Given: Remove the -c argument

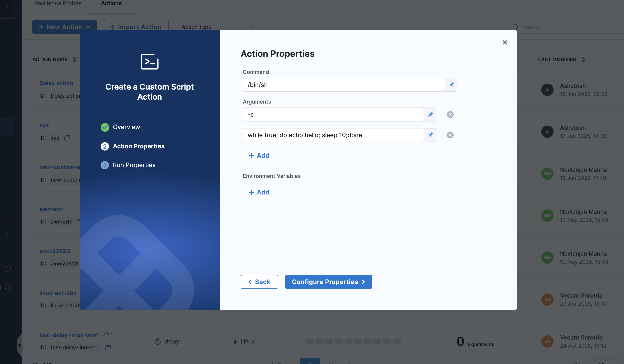Looking at the screenshot, I should tap(450, 114).
